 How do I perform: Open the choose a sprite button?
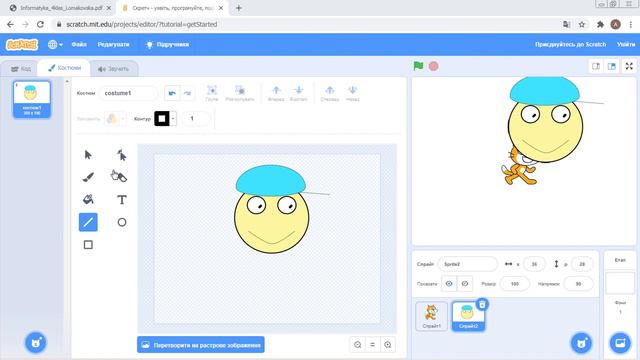(581, 343)
